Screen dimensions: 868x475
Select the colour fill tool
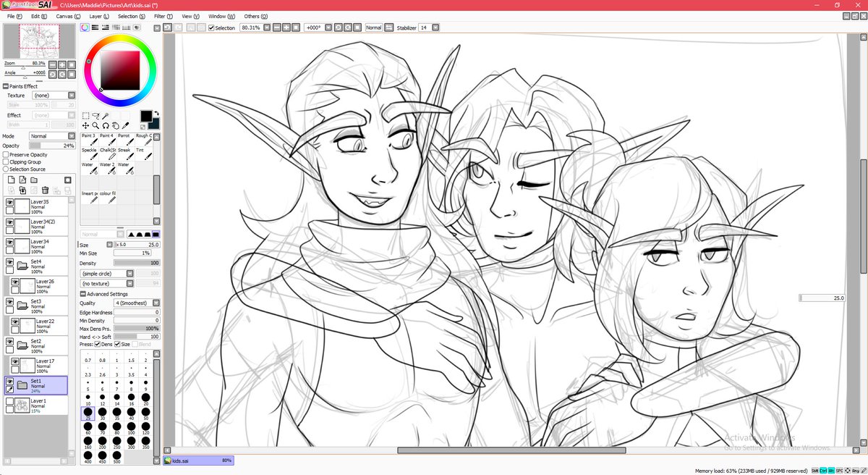pos(106,197)
